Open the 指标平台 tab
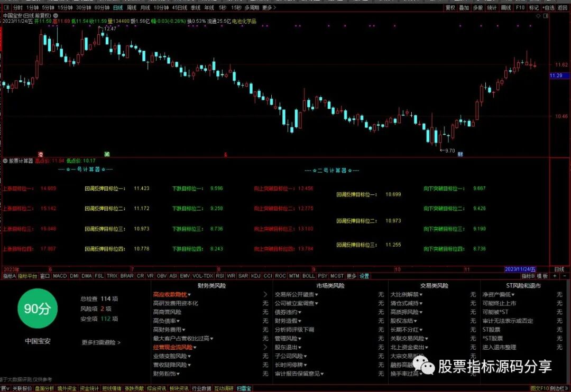 coord(27,276)
